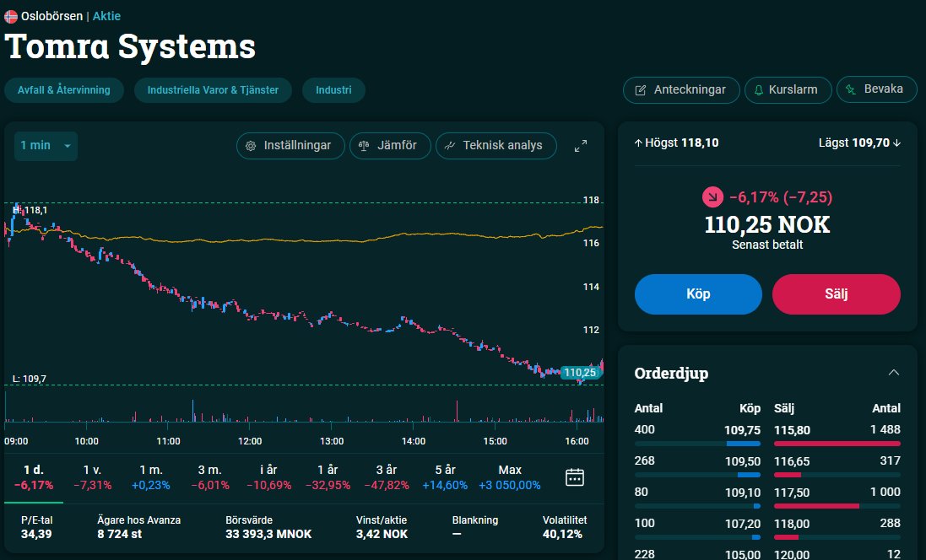Open Anteckningar notes
Viewport: 926px width, 560px height.
681,89
